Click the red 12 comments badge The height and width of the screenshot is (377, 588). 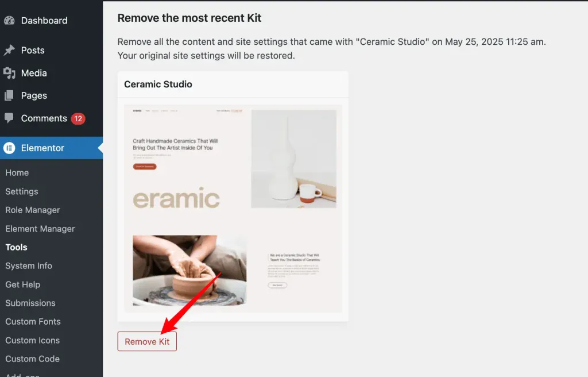[78, 118]
